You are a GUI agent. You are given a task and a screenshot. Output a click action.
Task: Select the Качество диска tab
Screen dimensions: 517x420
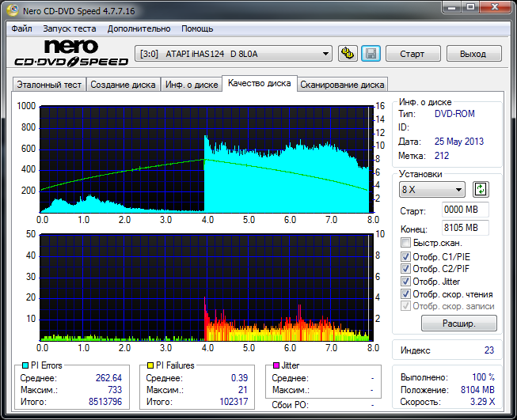tap(260, 83)
